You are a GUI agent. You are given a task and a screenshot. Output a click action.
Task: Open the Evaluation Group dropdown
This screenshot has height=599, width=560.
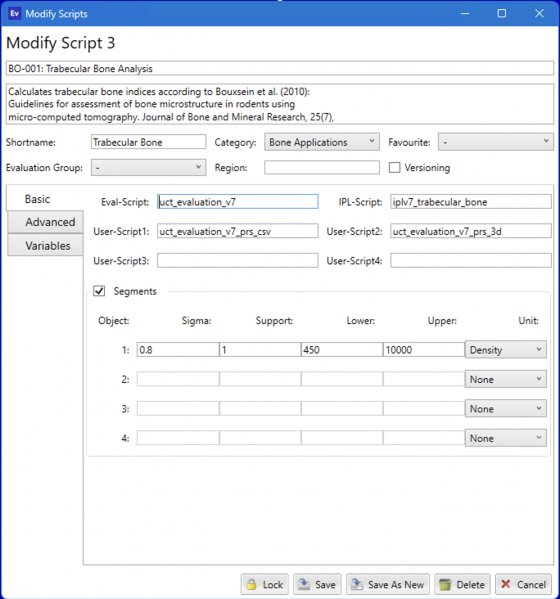[148, 168]
